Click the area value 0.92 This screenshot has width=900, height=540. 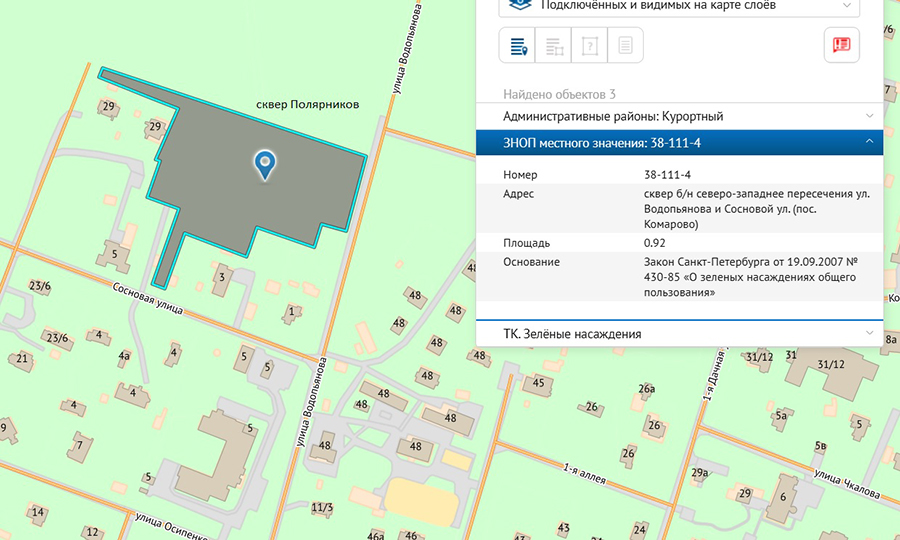pyautogui.click(x=654, y=243)
